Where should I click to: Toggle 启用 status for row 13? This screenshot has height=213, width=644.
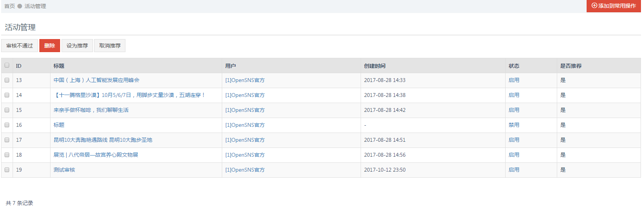pos(514,80)
